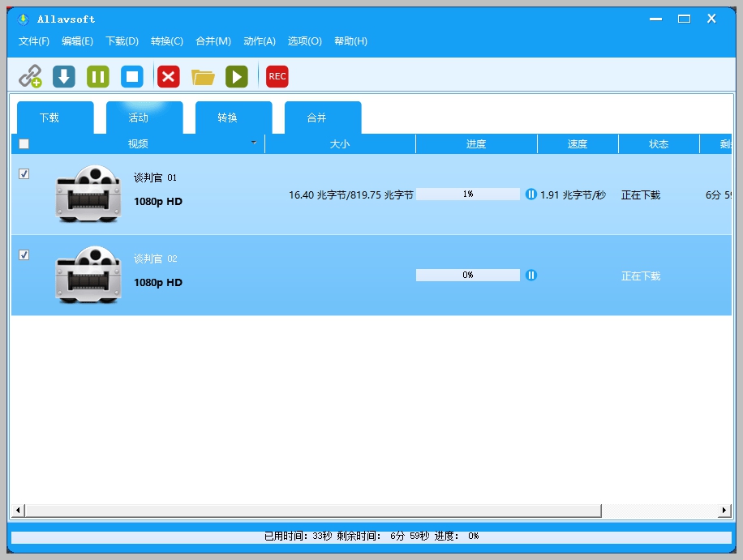This screenshot has width=743, height=560.
Task: Open the 帮助 menu
Action: coord(350,41)
